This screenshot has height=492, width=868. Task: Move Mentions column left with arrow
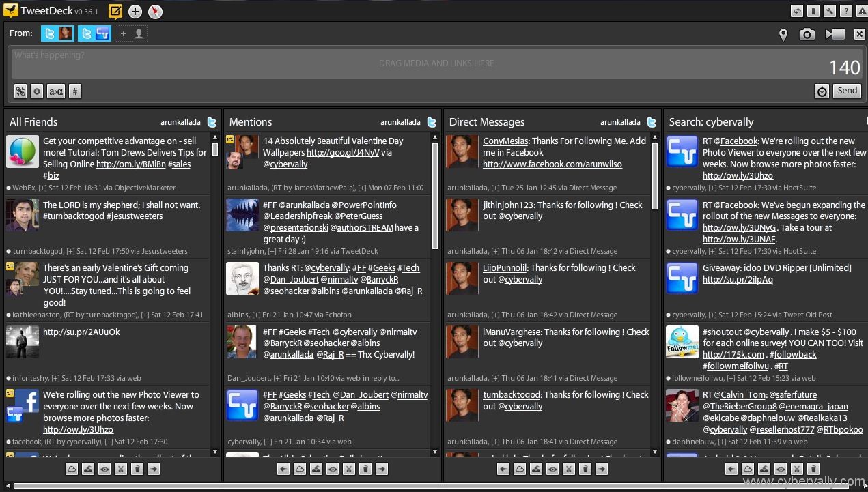coord(283,469)
